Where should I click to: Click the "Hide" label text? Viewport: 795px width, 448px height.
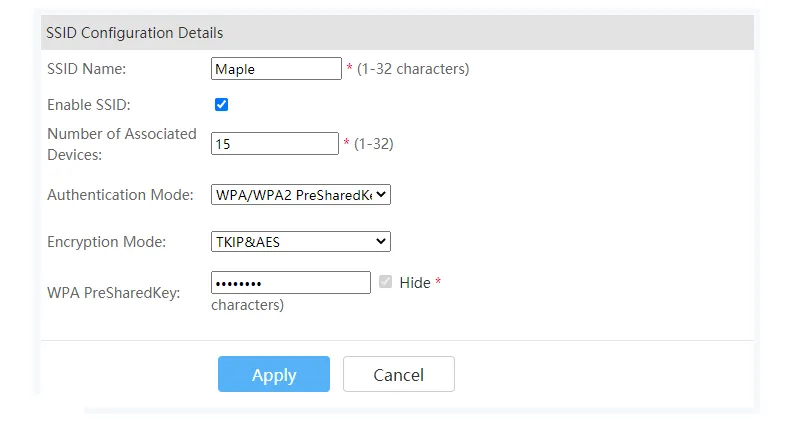pos(415,283)
